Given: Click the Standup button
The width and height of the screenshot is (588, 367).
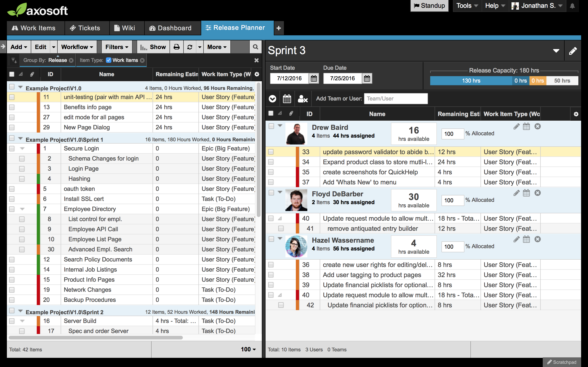Looking at the screenshot, I should coord(429,6).
